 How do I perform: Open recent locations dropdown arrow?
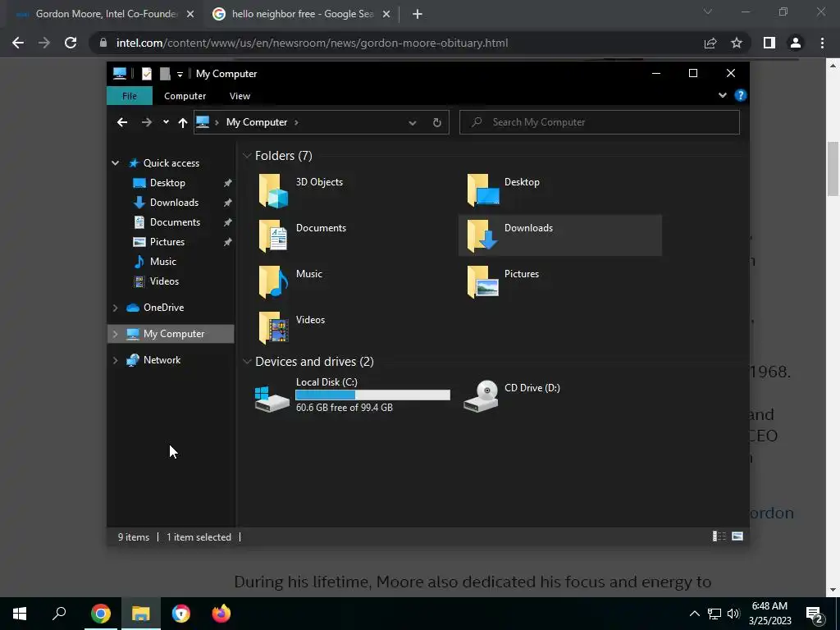(x=166, y=122)
